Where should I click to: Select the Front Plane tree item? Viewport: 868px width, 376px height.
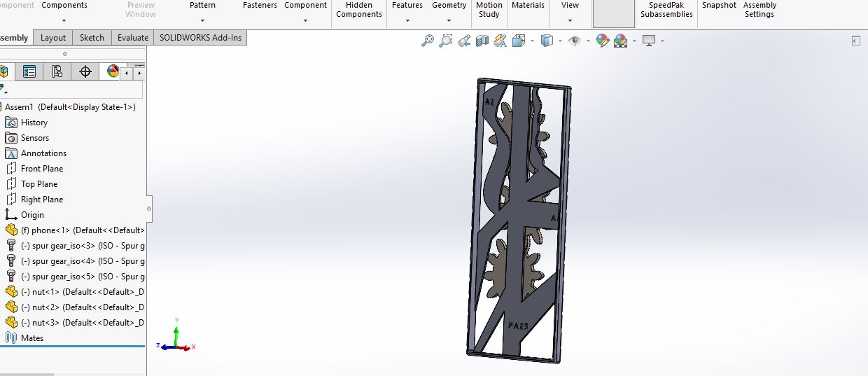pyautogui.click(x=42, y=169)
